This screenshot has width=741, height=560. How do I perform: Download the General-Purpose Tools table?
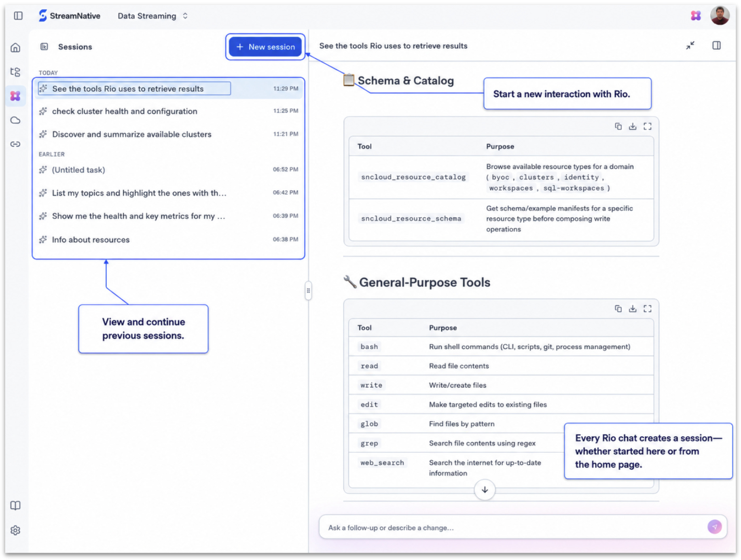[633, 309]
